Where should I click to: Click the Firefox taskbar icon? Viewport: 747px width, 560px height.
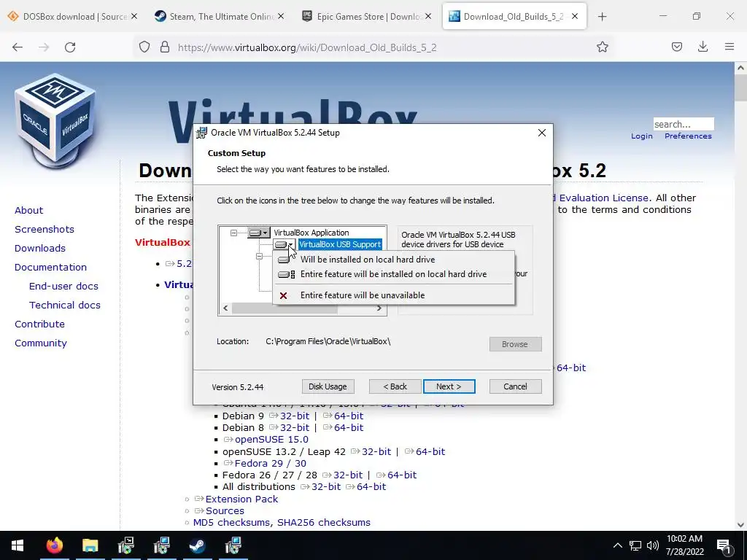pos(55,545)
